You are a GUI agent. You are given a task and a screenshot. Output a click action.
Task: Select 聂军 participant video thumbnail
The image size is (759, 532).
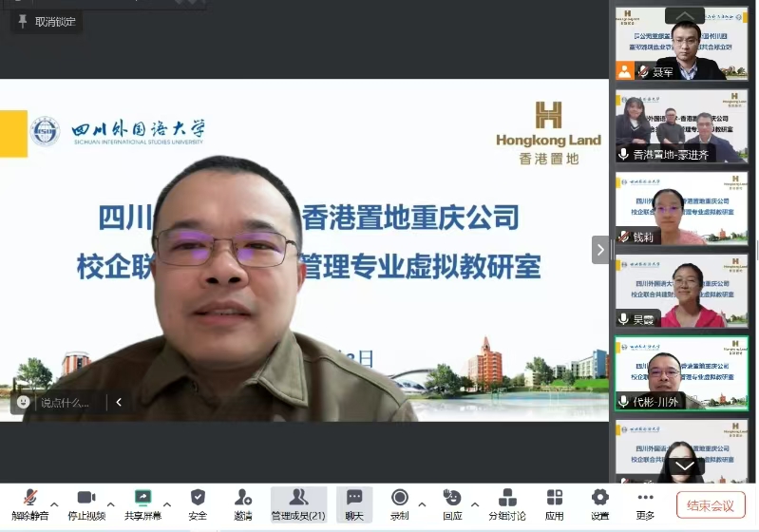[x=681, y=43]
